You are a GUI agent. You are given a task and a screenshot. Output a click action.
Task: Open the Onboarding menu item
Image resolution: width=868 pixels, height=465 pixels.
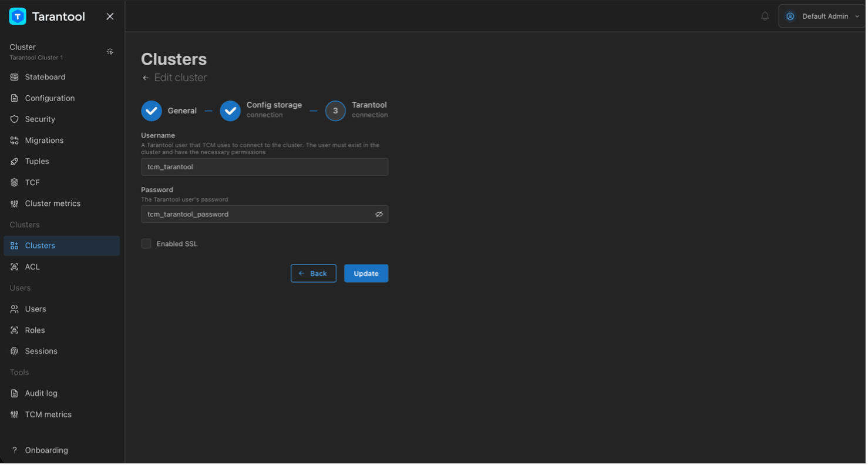click(x=62, y=451)
